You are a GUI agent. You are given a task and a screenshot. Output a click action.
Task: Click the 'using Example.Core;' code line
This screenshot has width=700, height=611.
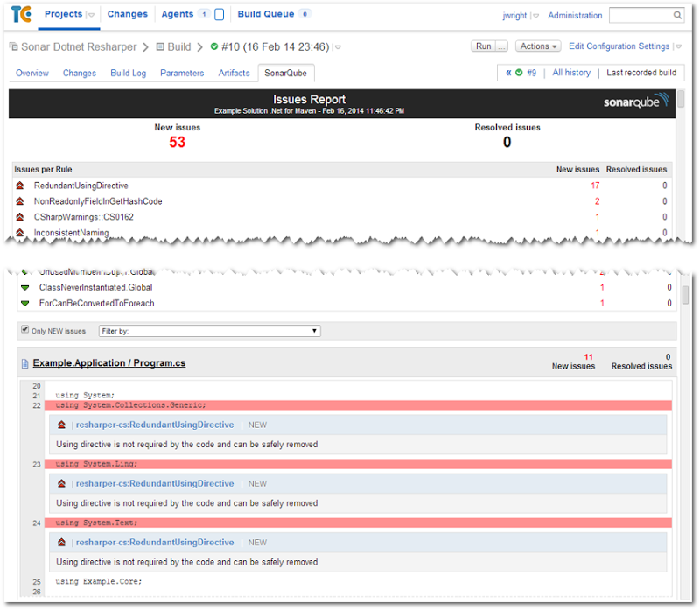pos(99,581)
